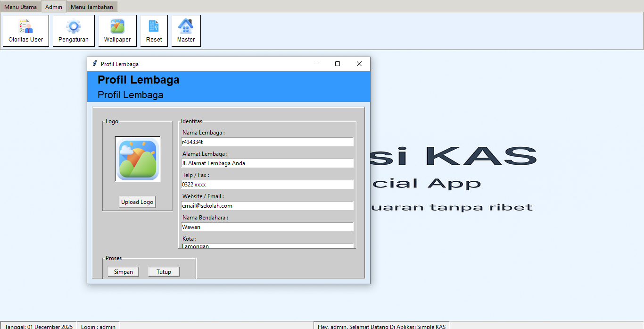Click the Nama Lembaga input field
The height and width of the screenshot is (329, 644).
tap(267, 142)
